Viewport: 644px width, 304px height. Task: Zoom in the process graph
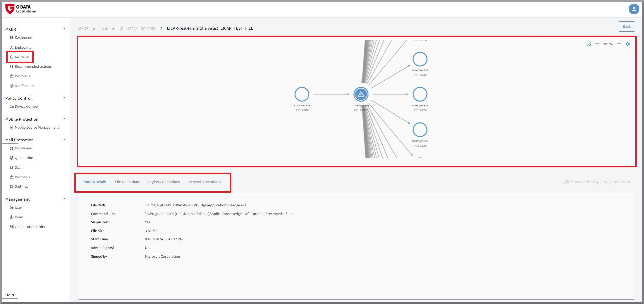coord(619,44)
